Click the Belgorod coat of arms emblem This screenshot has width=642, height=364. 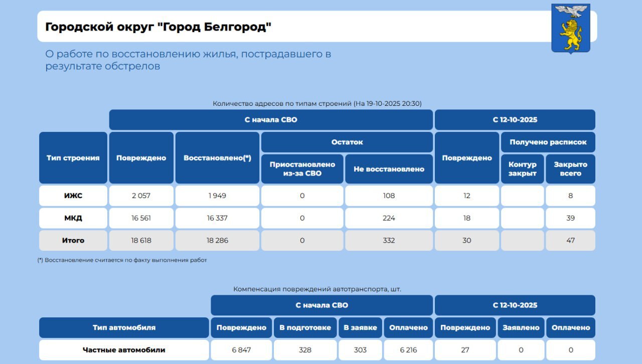(570, 29)
